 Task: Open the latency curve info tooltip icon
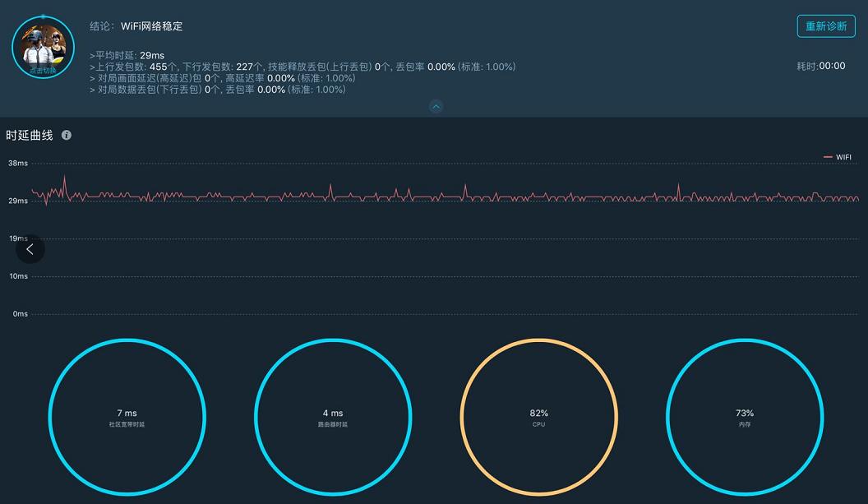tap(66, 135)
